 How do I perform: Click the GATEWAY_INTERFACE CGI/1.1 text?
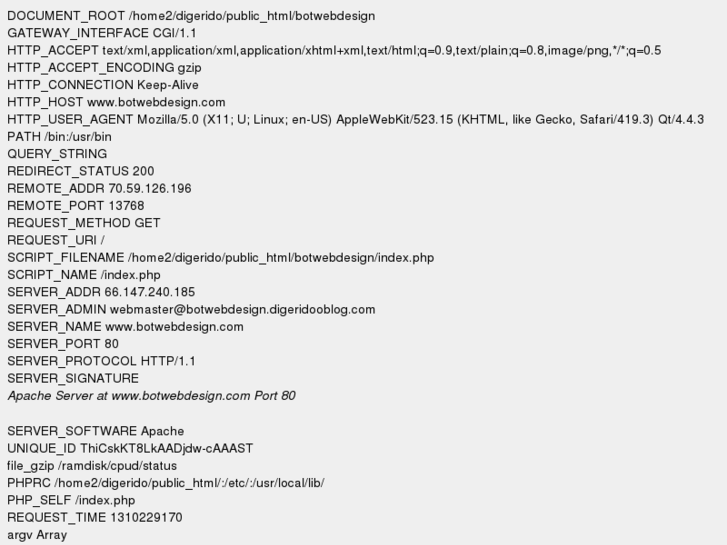pos(102,33)
